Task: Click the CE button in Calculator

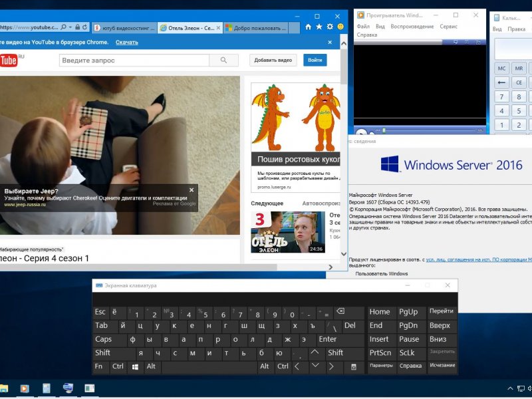Action: (x=519, y=82)
